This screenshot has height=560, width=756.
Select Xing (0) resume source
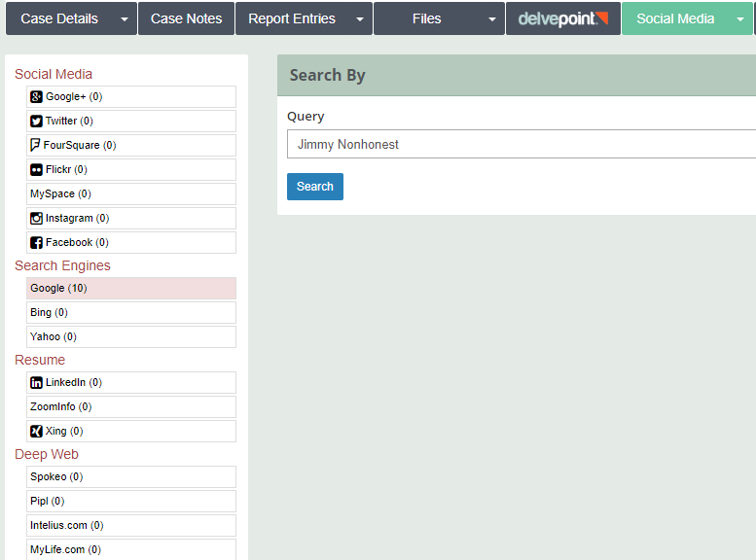[131, 432]
